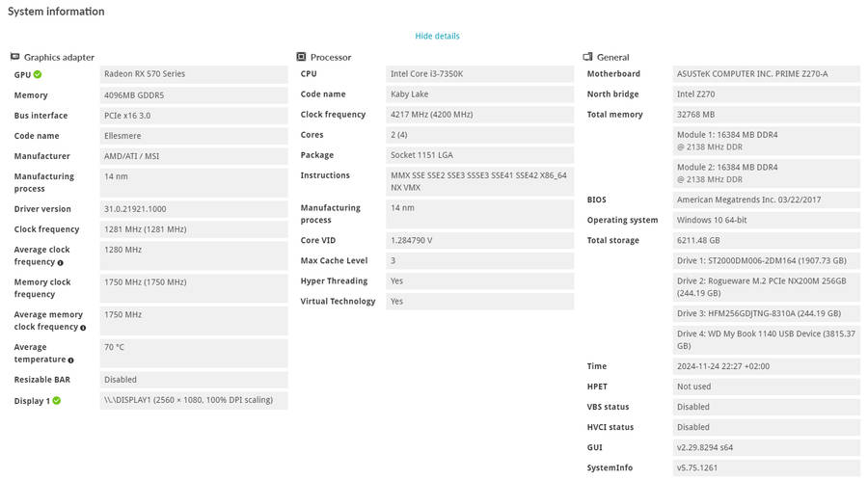Viewport: 868px width, 480px height.
Task: Select the WD My Book USB drive entry
Action: [766, 339]
